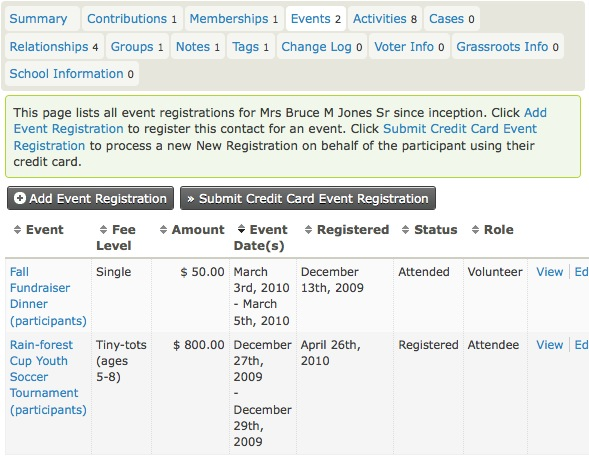Open the Grassroots Info tab

point(507,47)
